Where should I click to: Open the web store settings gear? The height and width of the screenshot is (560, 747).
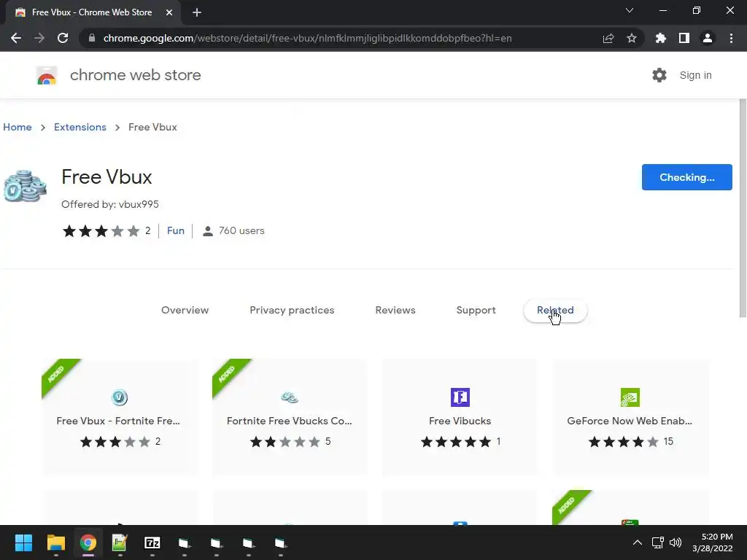coord(659,75)
